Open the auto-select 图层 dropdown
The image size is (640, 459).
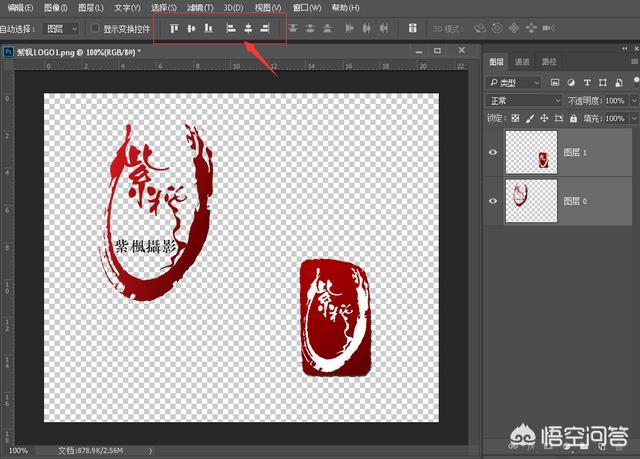(60, 29)
